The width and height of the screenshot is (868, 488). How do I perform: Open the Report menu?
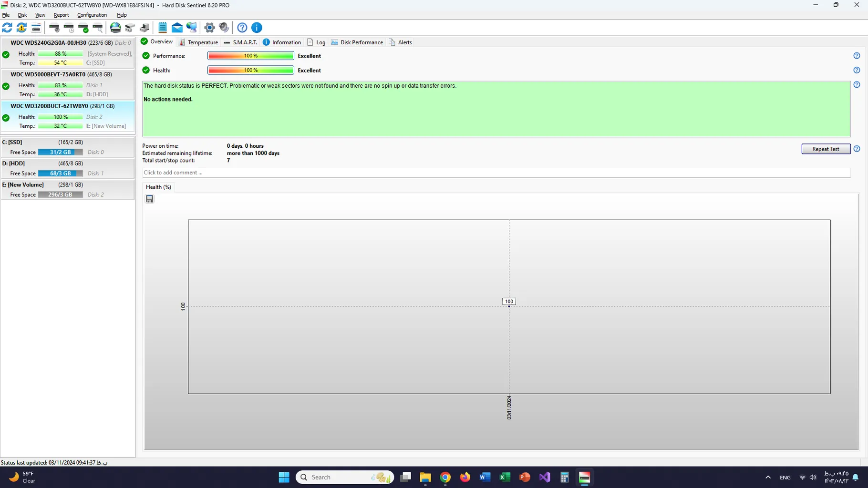tap(61, 15)
